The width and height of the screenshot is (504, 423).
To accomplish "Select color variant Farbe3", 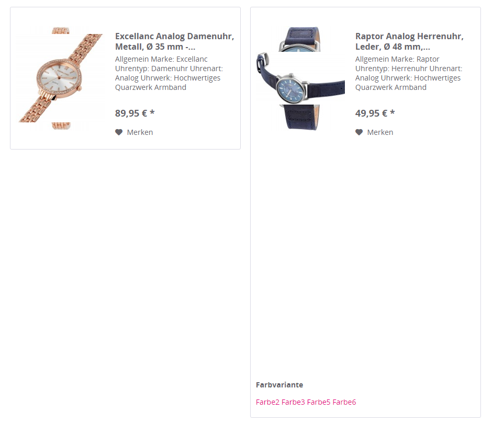I will pyautogui.click(x=293, y=402).
